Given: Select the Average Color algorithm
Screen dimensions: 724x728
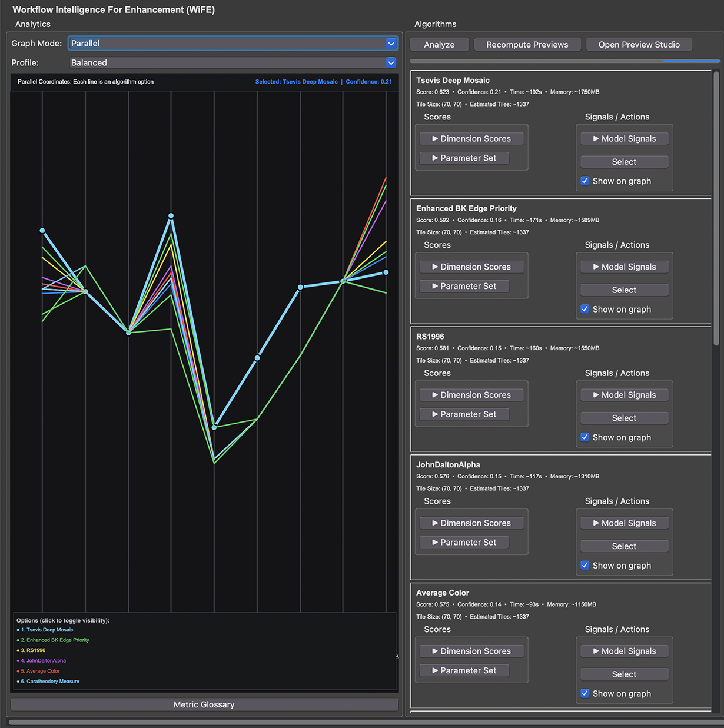Looking at the screenshot, I should [625, 674].
